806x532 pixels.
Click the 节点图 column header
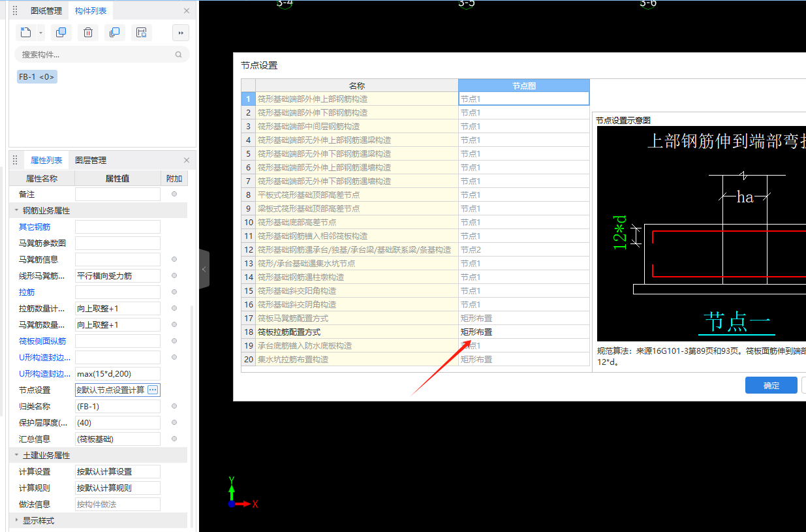(x=524, y=86)
